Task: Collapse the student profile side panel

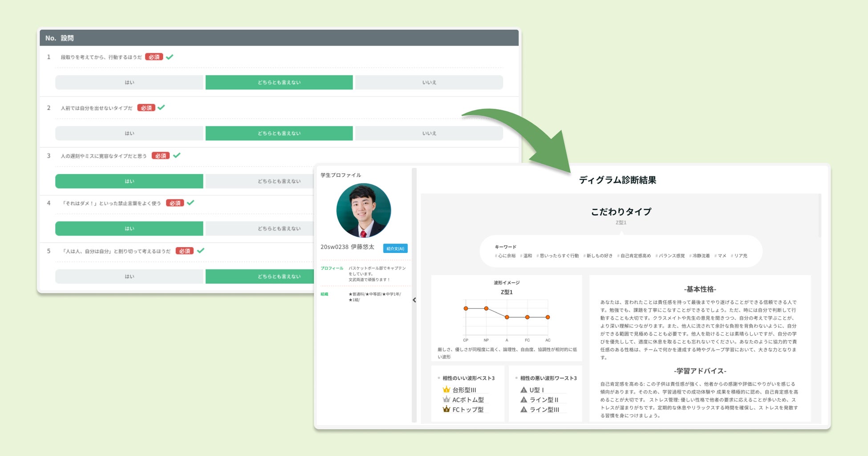Action: (x=414, y=300)
